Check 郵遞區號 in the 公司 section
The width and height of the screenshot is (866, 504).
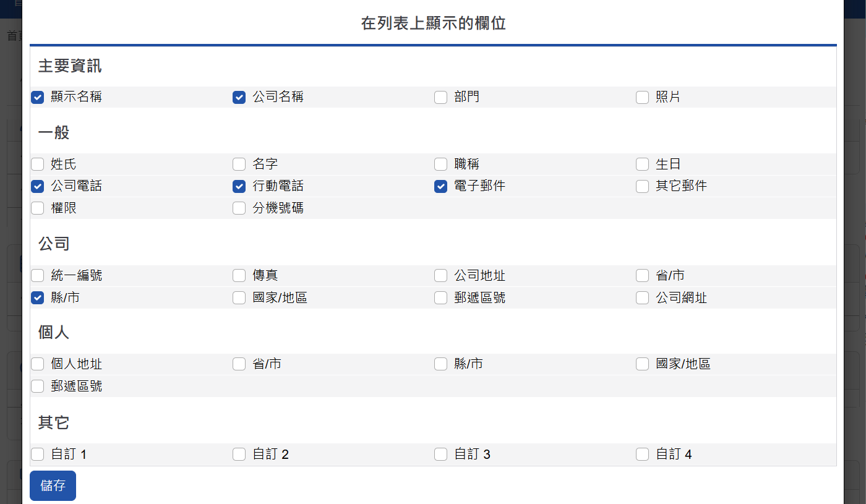(x=441, y=298)
